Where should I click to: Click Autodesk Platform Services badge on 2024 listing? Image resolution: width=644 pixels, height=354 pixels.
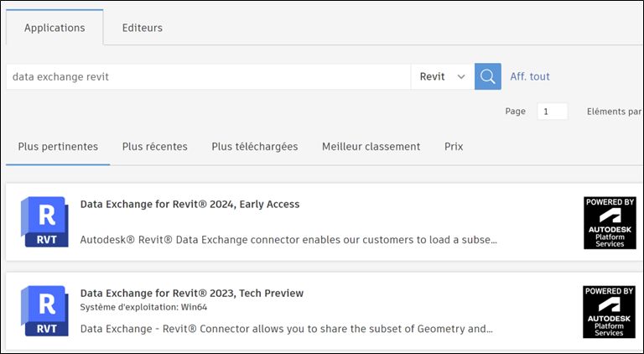click(610, 222)
